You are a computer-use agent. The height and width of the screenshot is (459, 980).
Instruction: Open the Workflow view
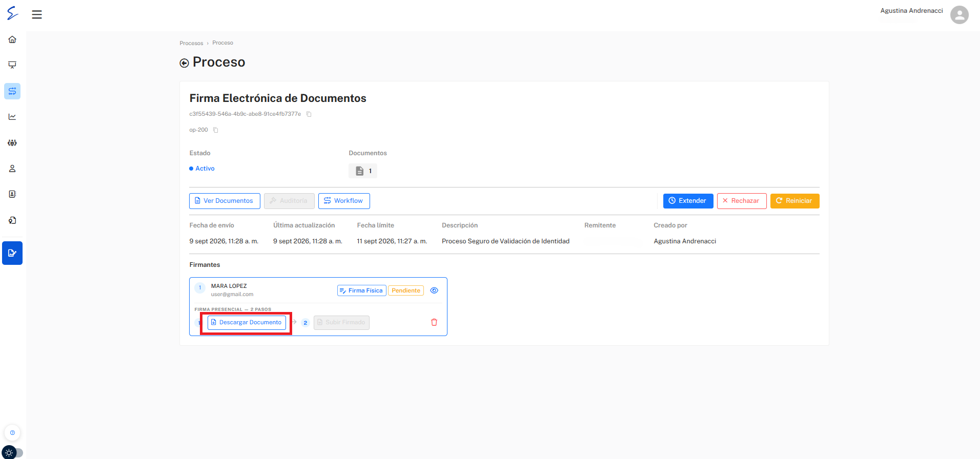344,201
